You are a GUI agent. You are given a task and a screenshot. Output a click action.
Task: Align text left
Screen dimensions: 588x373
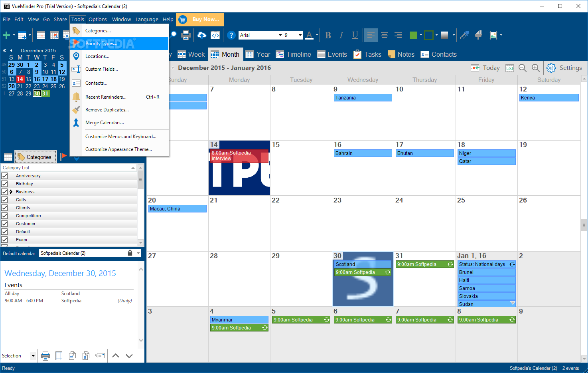371,35
